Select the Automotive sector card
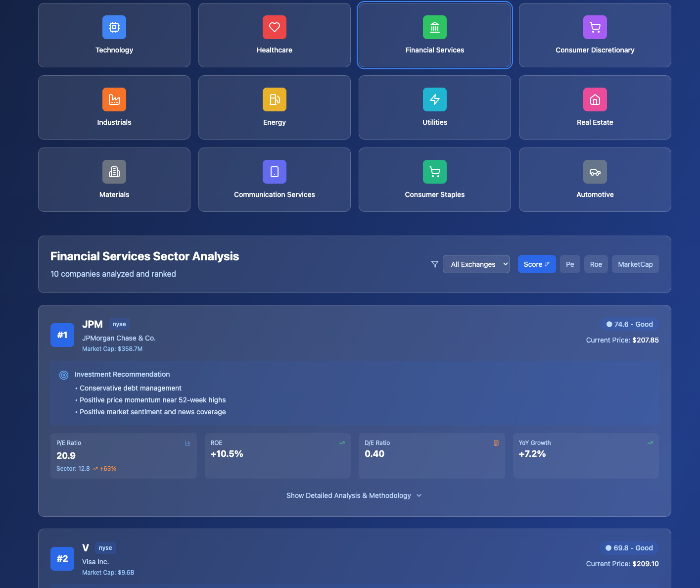 click(x=595, y=180)
